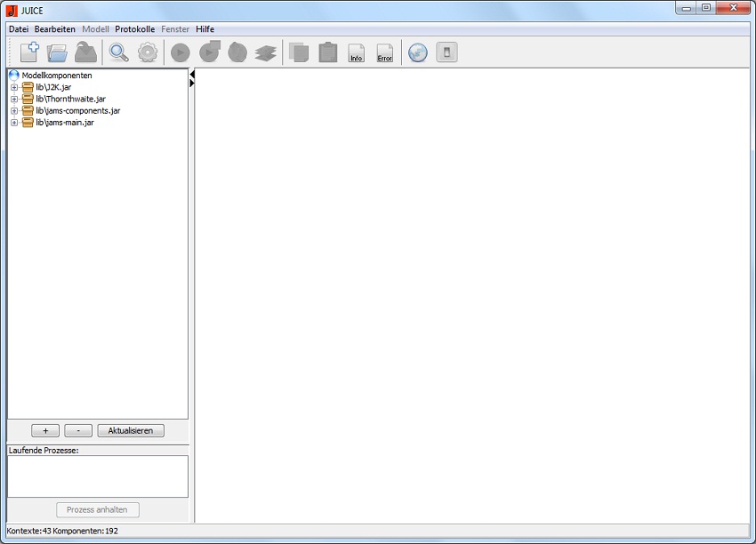
Task: Click the New model icon
Action: coord(29,52)
